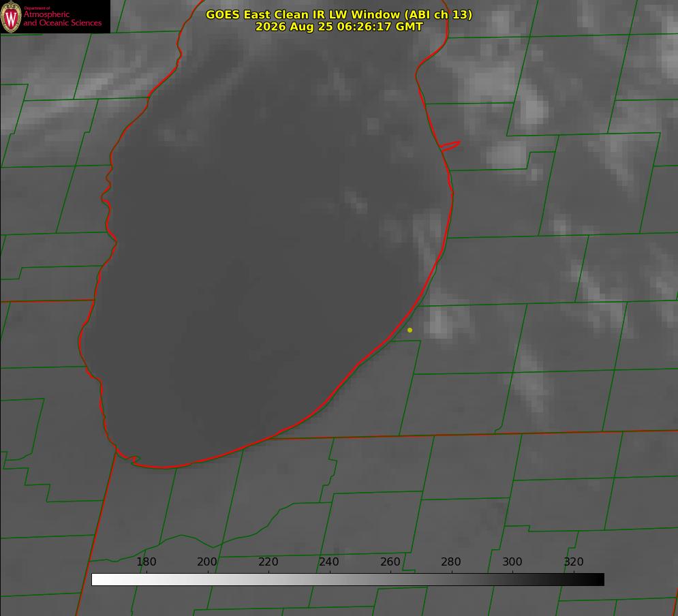Click the Atmospheric and Oceanic Sciences text

coord(62,18)
